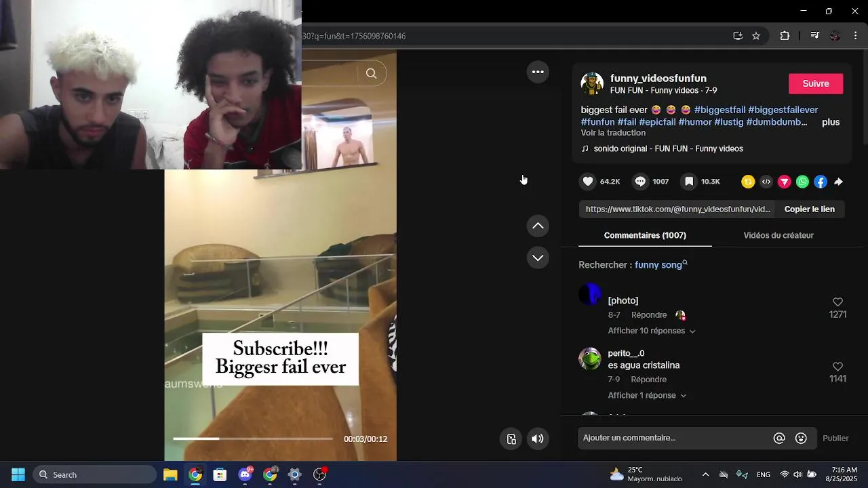Screen dimensions: 868x488
Task: Open sonido original sound link
Action: 668,148
